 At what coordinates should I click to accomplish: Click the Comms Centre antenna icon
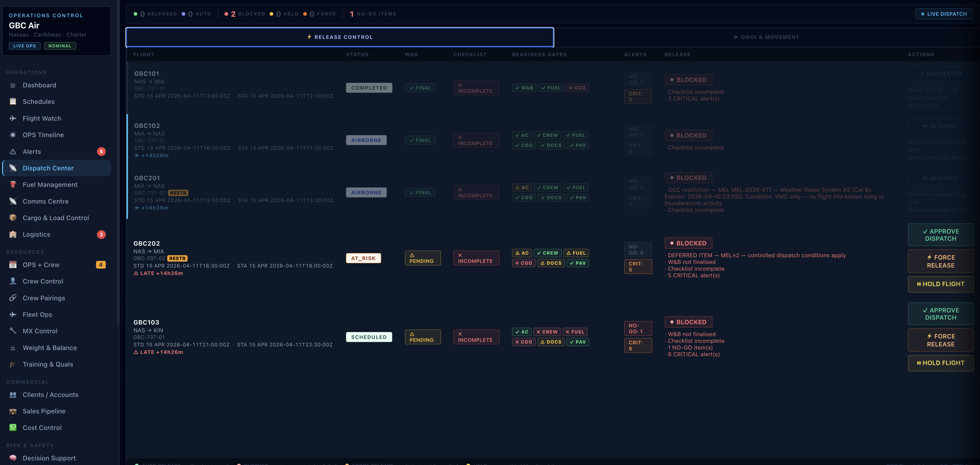(x=13, y=201)
